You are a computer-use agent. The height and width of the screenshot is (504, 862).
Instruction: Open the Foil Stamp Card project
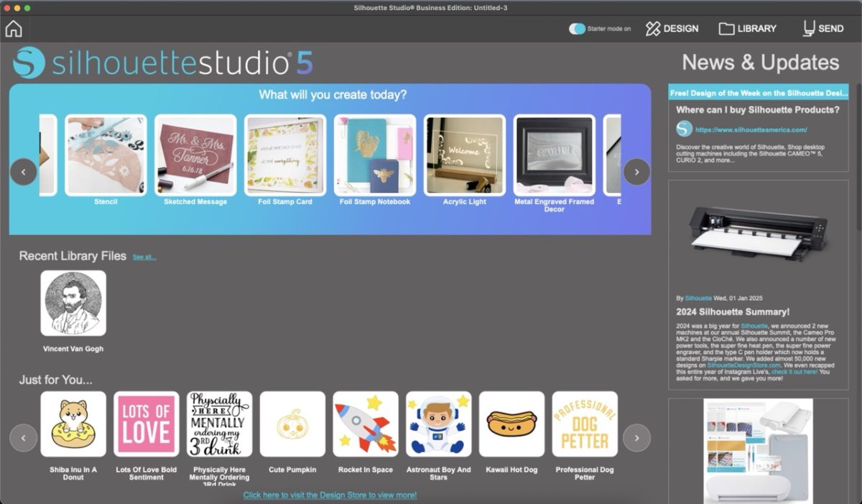point(285,155)
